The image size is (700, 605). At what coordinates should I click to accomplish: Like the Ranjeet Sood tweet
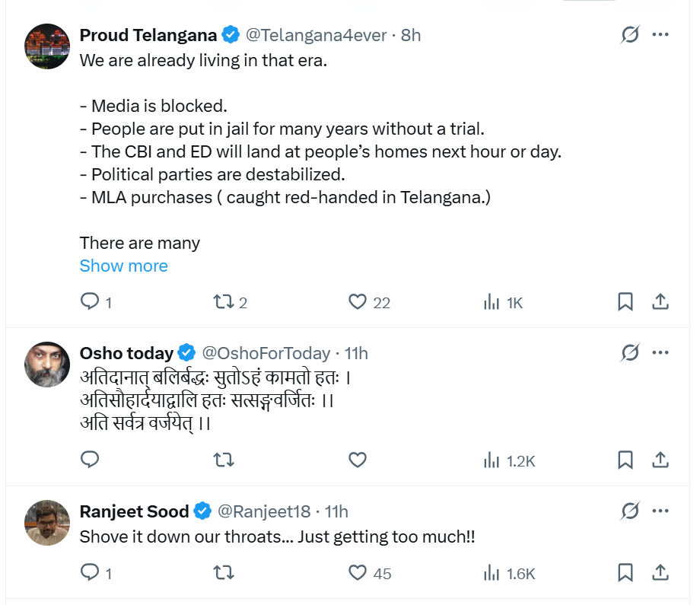click(358, 572)
